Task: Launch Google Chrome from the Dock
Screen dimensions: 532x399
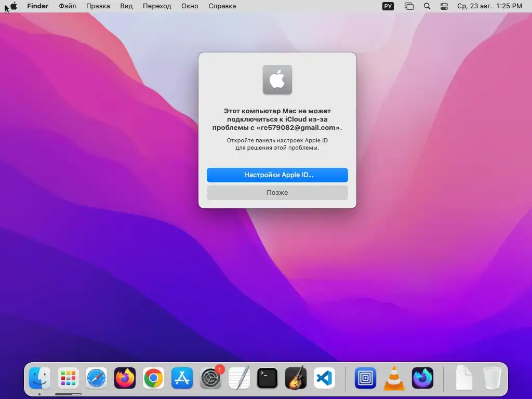Action: (153, 378)
